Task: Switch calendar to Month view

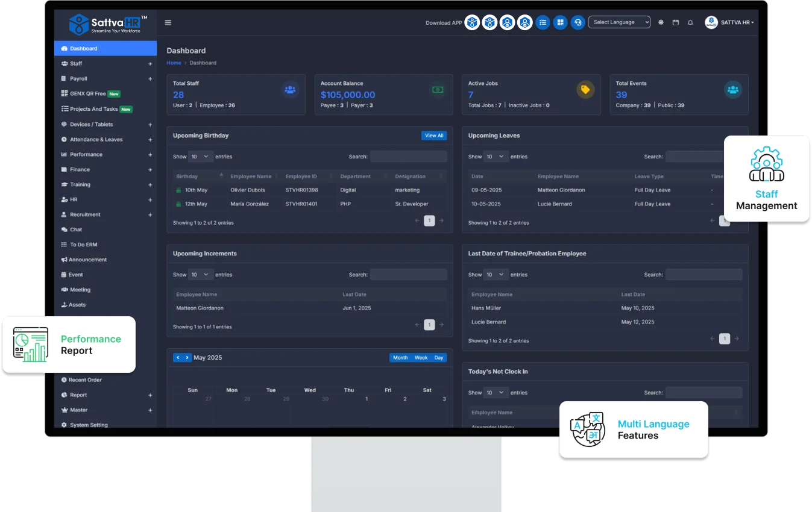Action: [400, 358]
